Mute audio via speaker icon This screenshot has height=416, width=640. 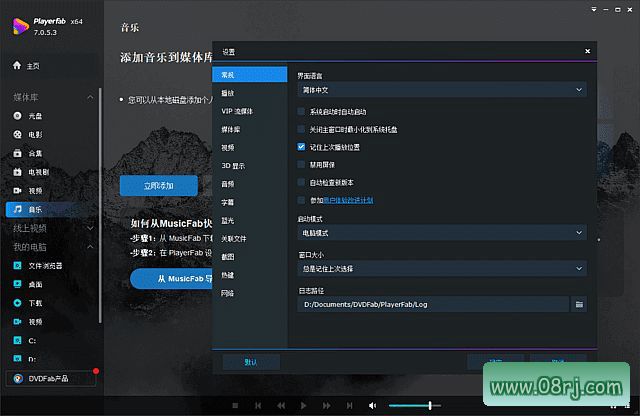coord(372,405)
